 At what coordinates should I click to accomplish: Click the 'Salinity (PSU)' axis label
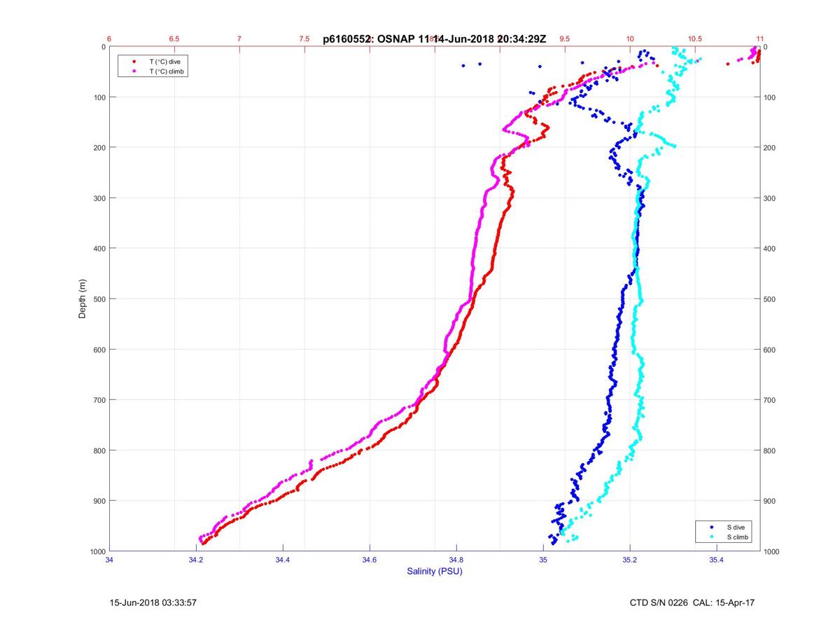pyautogui.click(x=435, y=571)
